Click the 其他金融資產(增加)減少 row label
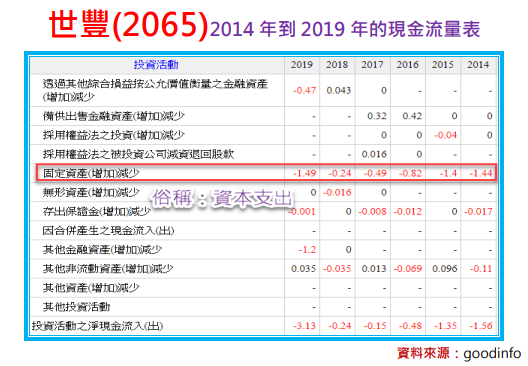 tap(102, 250)
